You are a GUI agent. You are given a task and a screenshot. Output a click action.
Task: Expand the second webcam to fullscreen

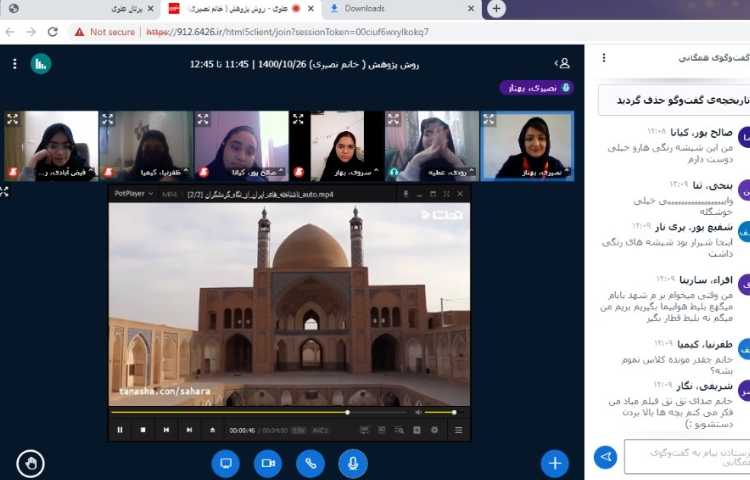tap(108, 119)
